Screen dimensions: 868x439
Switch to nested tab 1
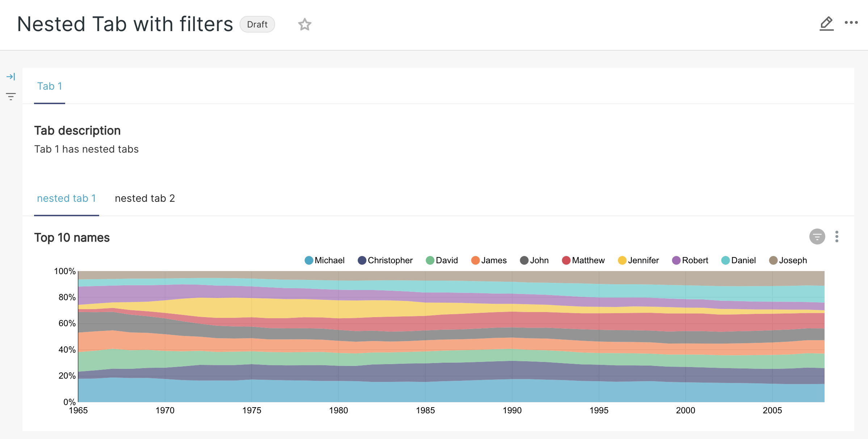point(67,199)
